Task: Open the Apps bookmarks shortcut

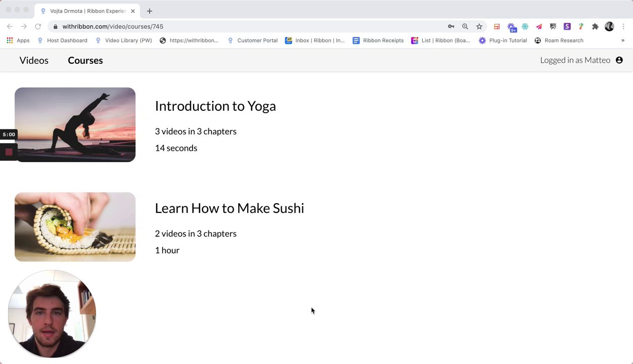Action: click(18, 40)
